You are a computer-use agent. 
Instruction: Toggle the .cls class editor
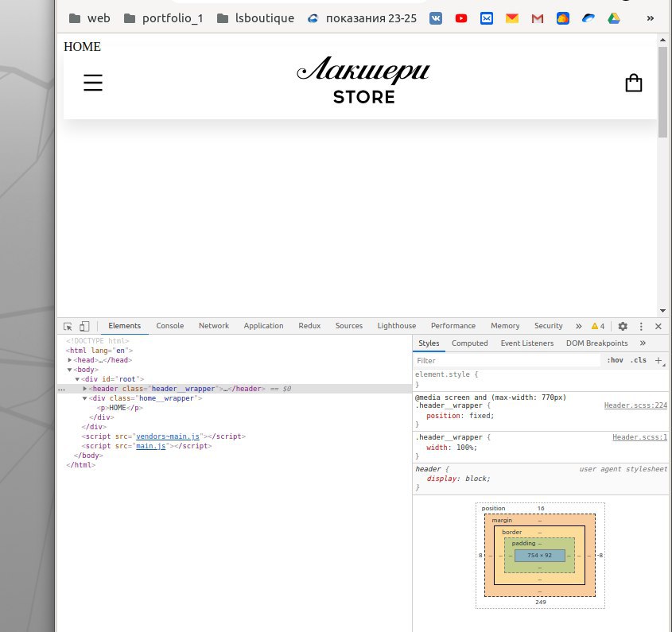(638, 360)
